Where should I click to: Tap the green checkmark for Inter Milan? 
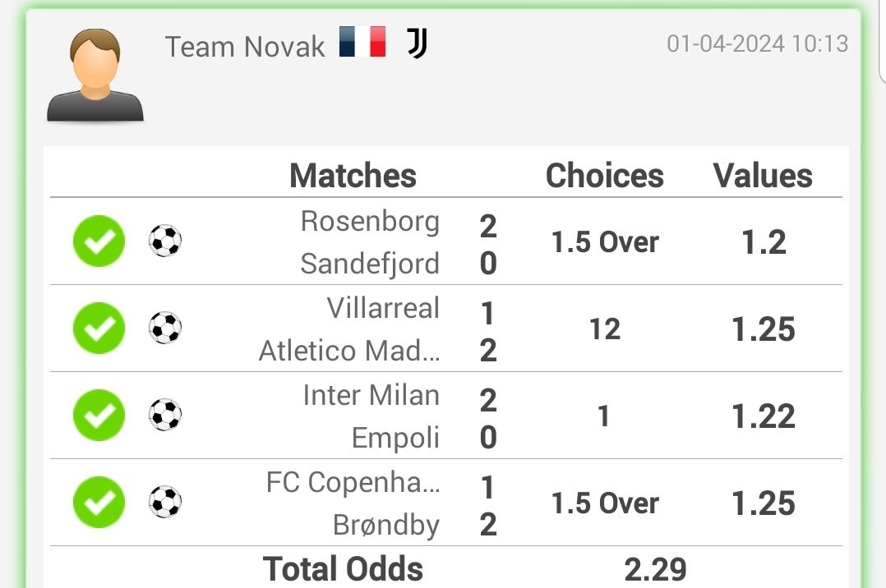click(99, 416)
